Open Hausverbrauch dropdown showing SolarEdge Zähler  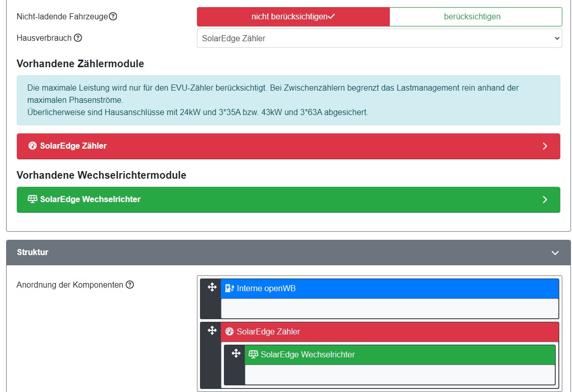[x=380, y=38]
